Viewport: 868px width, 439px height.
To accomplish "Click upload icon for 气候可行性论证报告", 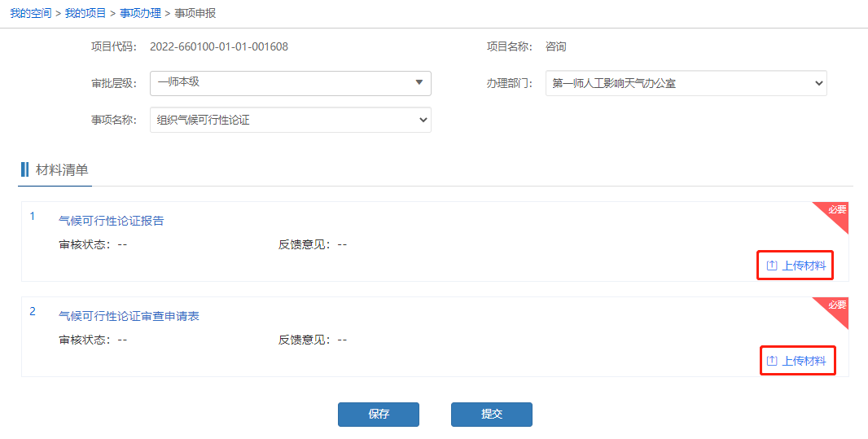I will 772,266.
